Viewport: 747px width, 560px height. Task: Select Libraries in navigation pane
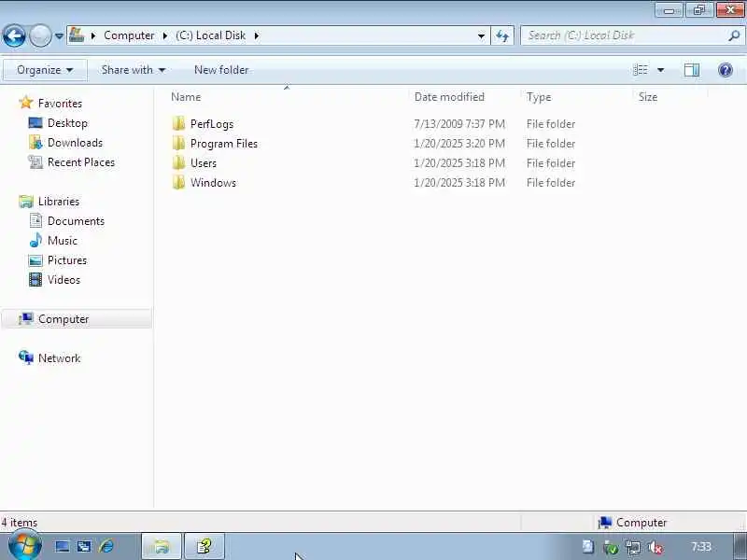tap(59, 202)
